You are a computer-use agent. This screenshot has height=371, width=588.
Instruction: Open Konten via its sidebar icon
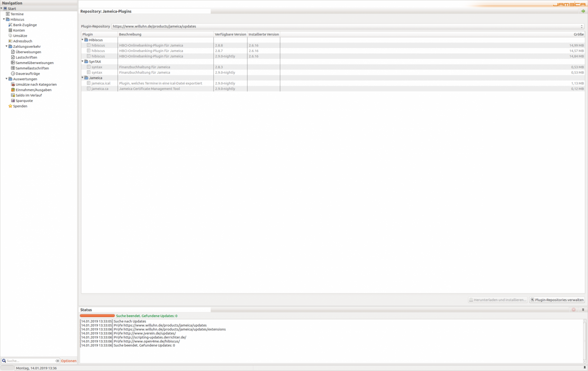pos(10,30)
